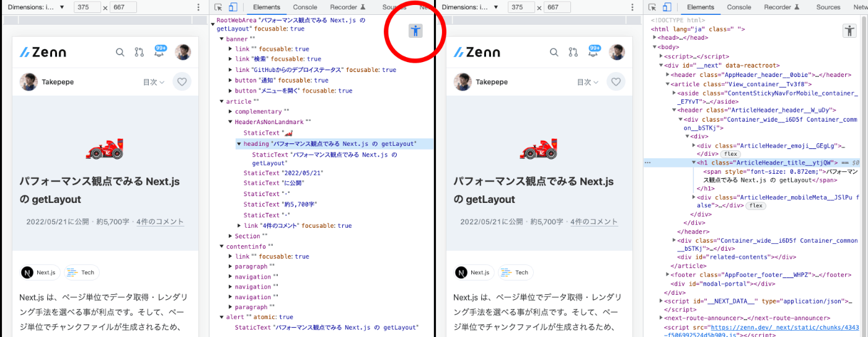Viewport: 868px width, 337px height.
Task: Click the Zenn search icon in the preview beside the accessibility tree
Action: coord(120,52)
